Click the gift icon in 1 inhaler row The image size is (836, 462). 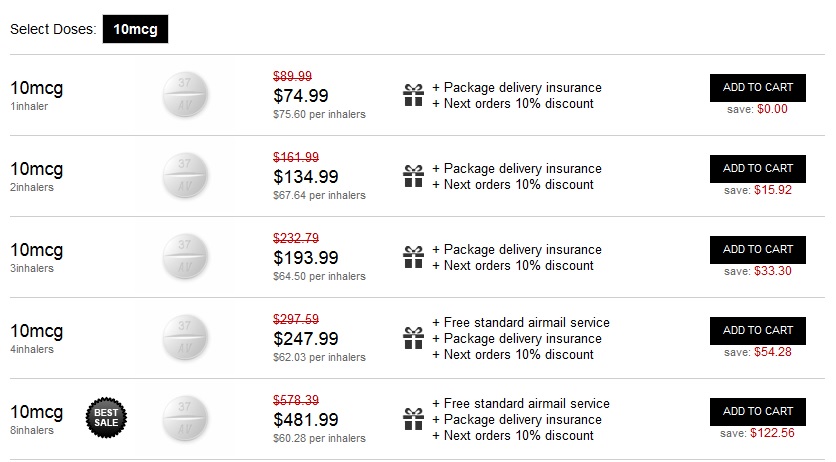(x=413, y=95)
